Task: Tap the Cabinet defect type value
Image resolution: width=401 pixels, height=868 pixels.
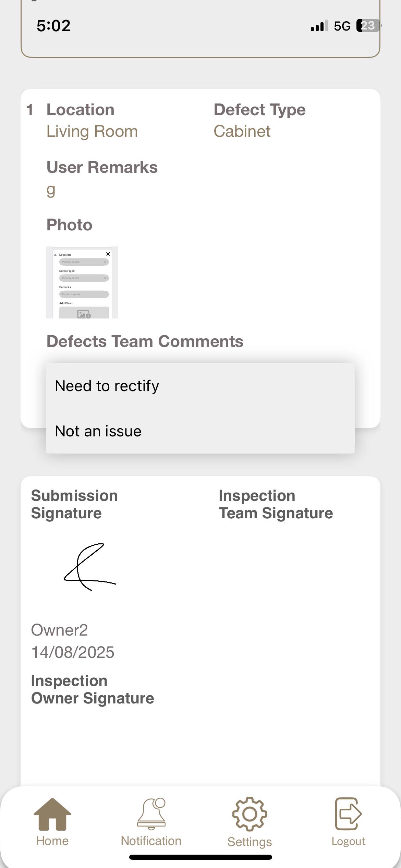Action: 242,131
